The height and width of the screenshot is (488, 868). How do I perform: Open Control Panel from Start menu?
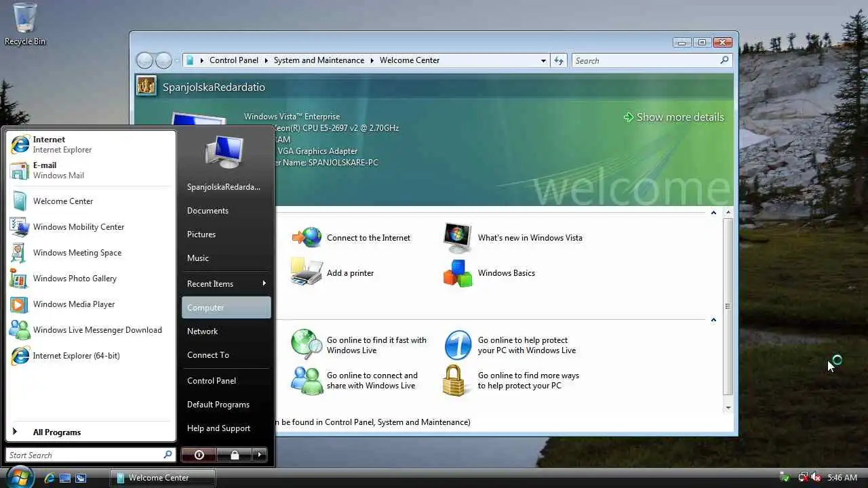click(x=226, y=380)
